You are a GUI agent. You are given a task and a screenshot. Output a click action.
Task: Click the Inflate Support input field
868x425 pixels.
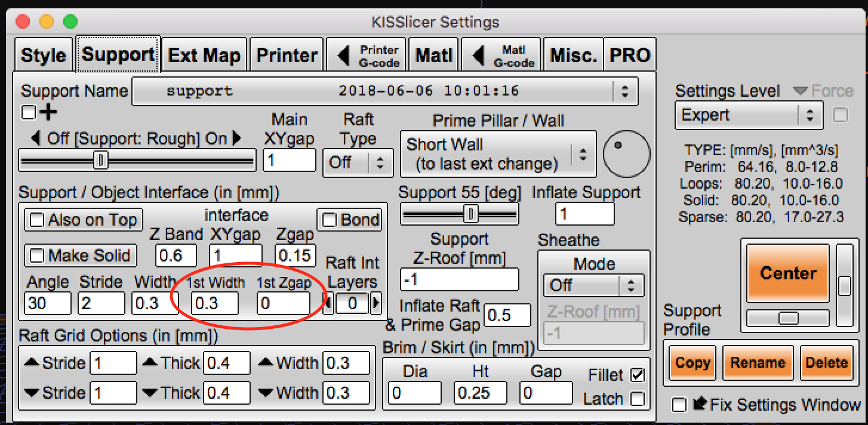pyautogui.click(x=584, y=214)
